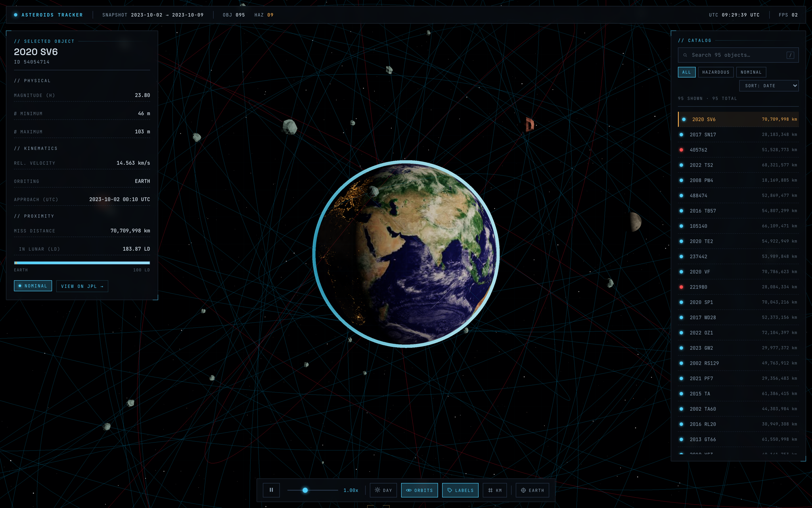Select object 488474 in catalog
This screenshot has width=812, height=508.
[738, 196]
